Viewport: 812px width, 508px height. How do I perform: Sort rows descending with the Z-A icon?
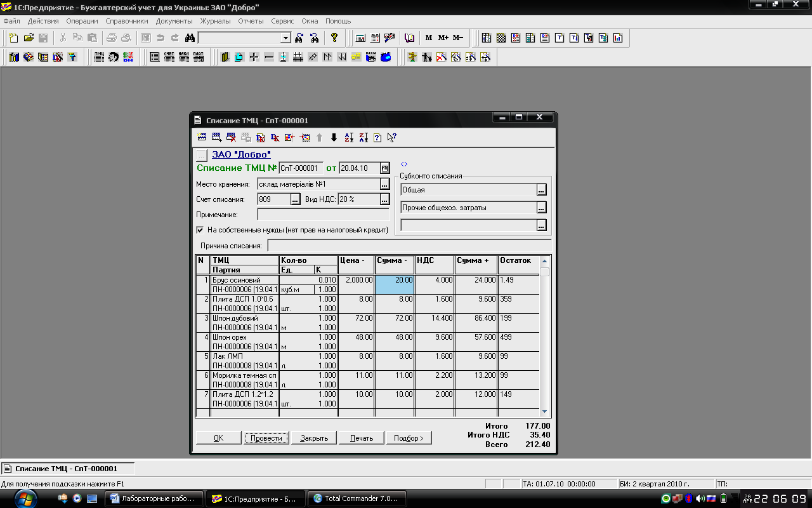tap(363, 137)
